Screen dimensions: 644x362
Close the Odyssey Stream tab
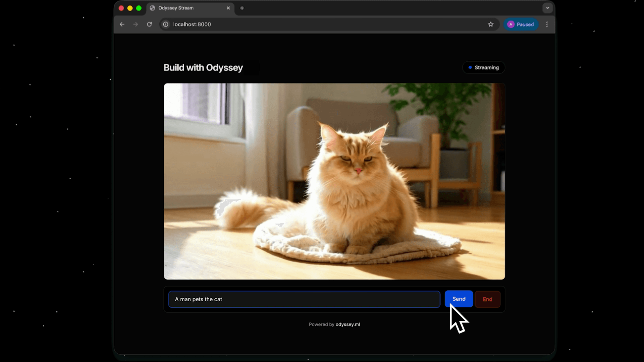click(x=228, y=8)
